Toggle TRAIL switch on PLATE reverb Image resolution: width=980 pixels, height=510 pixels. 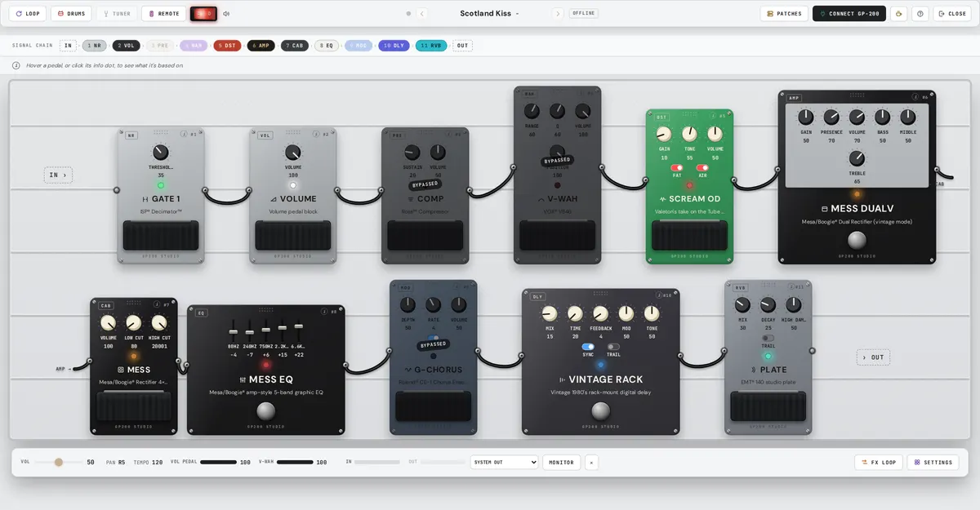768,338
